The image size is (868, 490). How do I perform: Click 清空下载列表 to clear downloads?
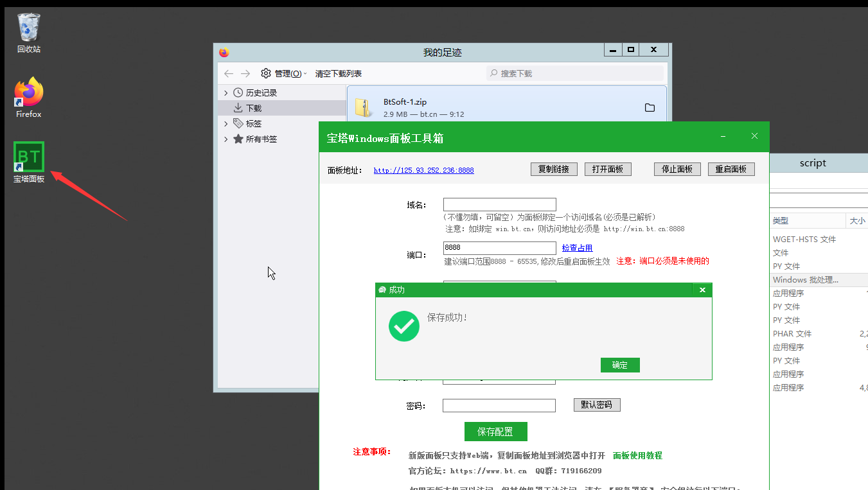pyautogui.click(x=338, y=73)
